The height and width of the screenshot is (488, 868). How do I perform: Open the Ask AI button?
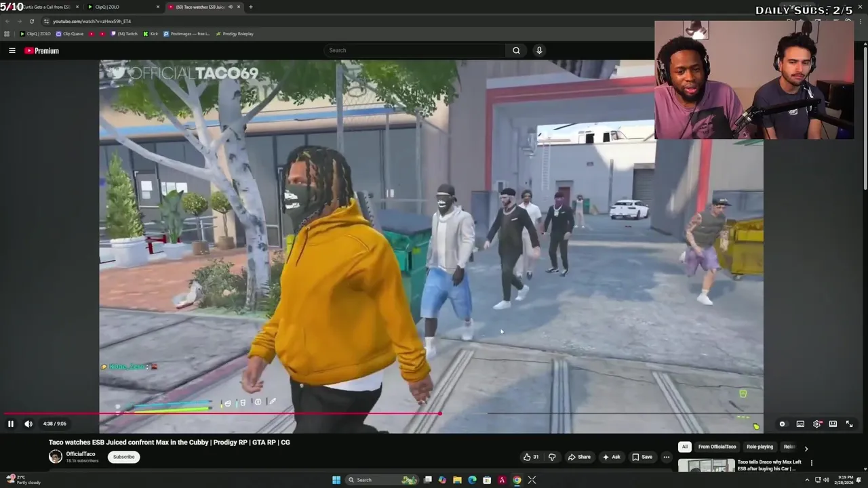click(611, 457)
